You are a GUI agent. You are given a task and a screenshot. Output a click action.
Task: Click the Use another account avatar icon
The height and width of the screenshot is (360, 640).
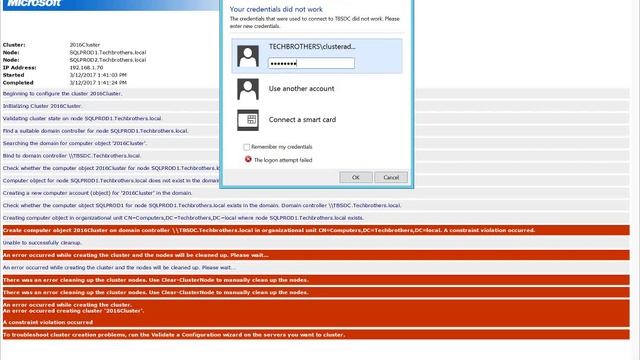click(248, 89)
